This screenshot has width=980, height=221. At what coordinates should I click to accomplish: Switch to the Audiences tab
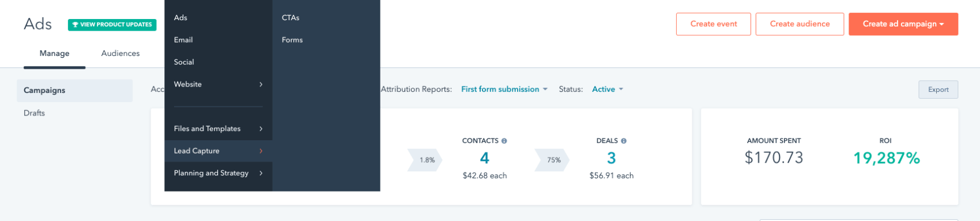coord(120,53)
